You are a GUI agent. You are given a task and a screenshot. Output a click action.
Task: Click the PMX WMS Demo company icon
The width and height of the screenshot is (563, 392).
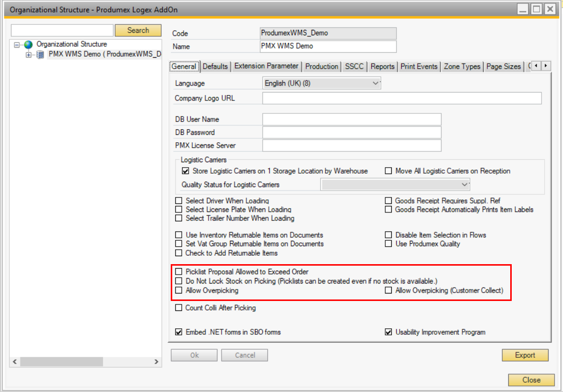[x=41, y=54]
